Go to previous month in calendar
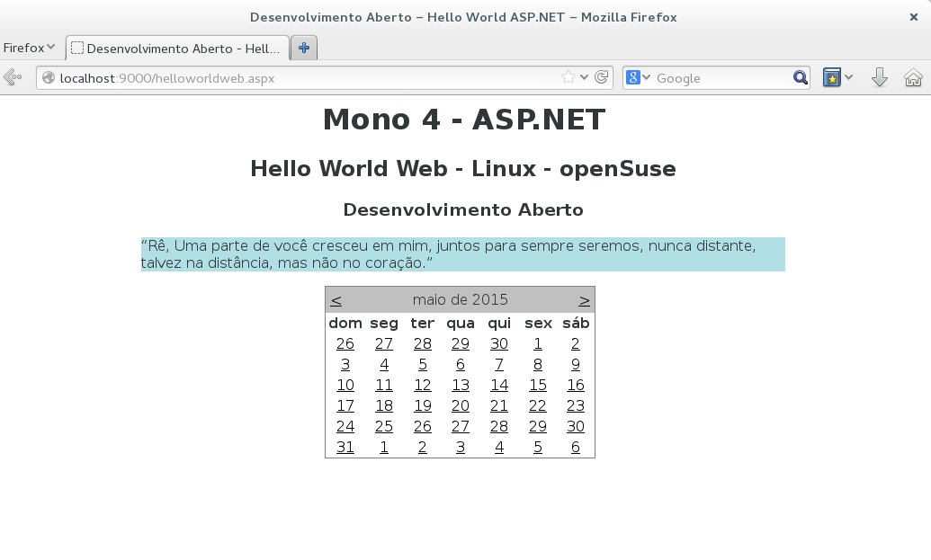 click(x=336, y=300)
